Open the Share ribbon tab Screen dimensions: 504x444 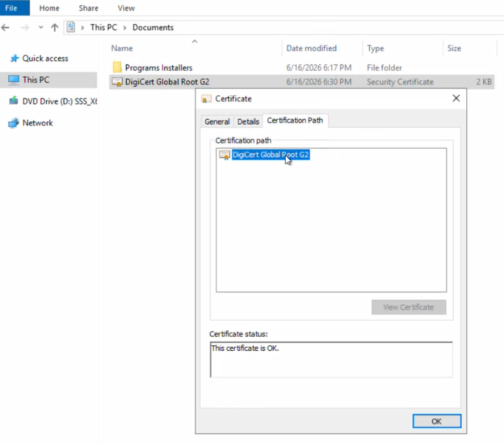[88, 8]
